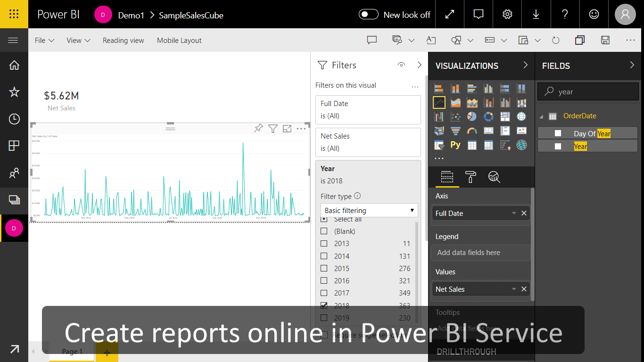Switch to Mobile Layout

point(179,40)
